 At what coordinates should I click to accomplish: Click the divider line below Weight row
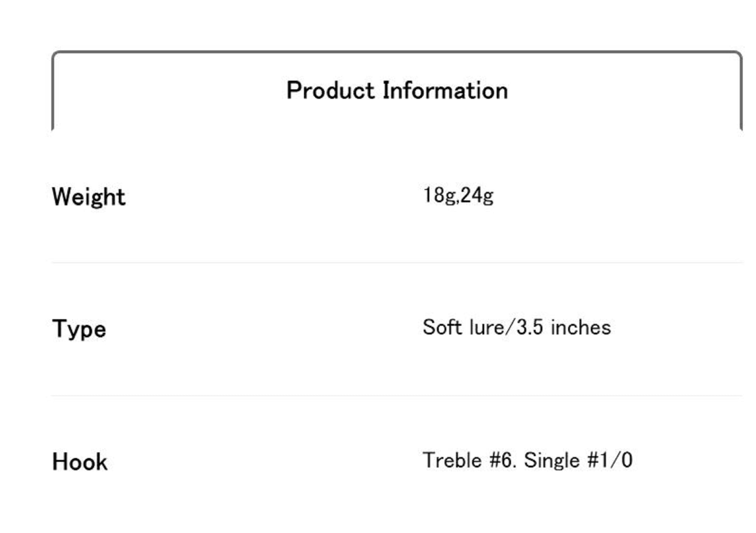(x=397, y=262)
